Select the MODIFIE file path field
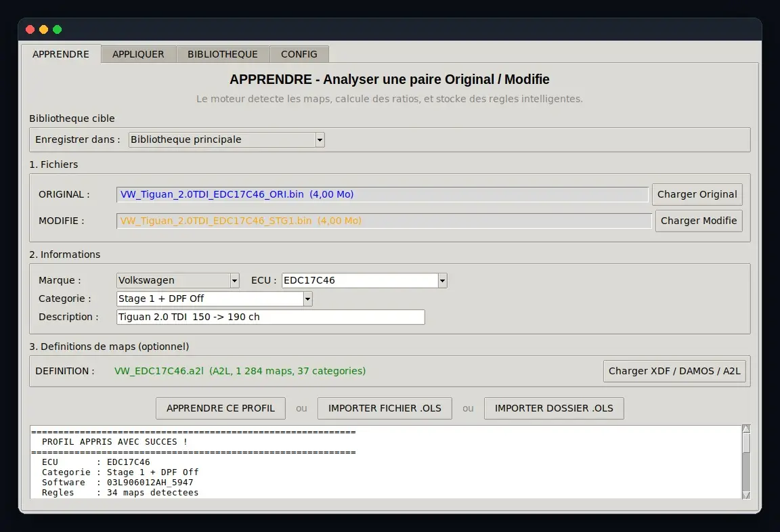780x532 pixels. (384, 221)
